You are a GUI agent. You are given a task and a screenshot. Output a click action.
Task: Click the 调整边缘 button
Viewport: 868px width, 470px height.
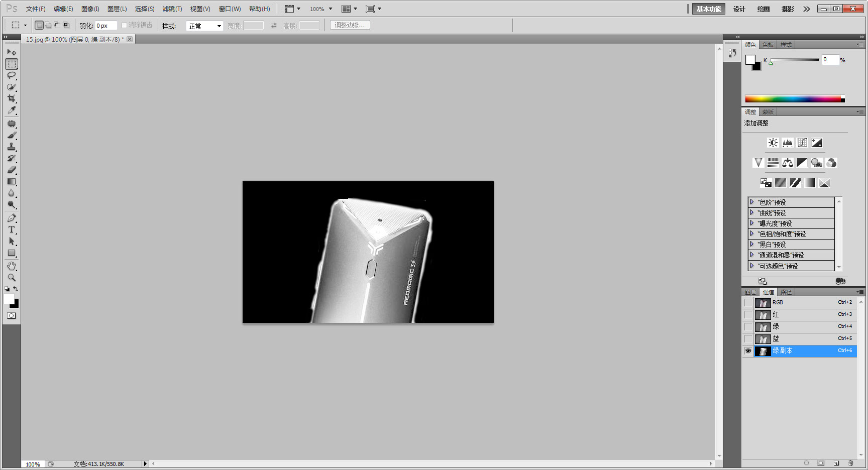pos(350,25)
